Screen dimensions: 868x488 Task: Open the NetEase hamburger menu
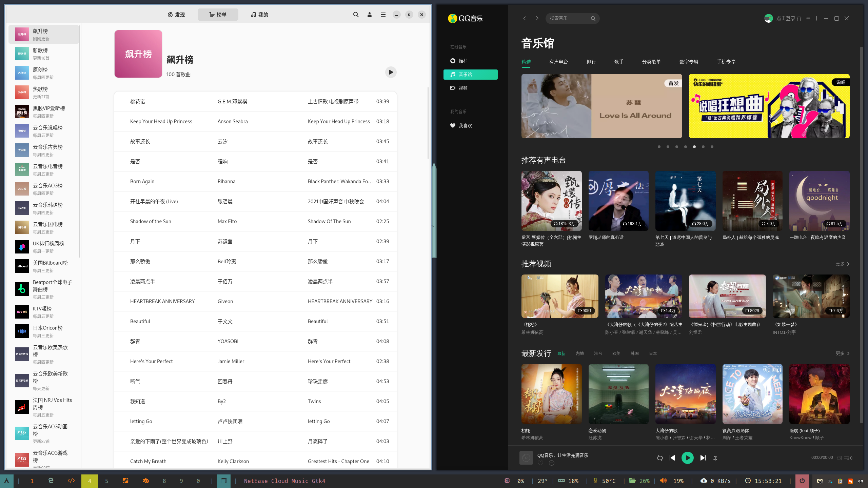click(x=383, y=15)
